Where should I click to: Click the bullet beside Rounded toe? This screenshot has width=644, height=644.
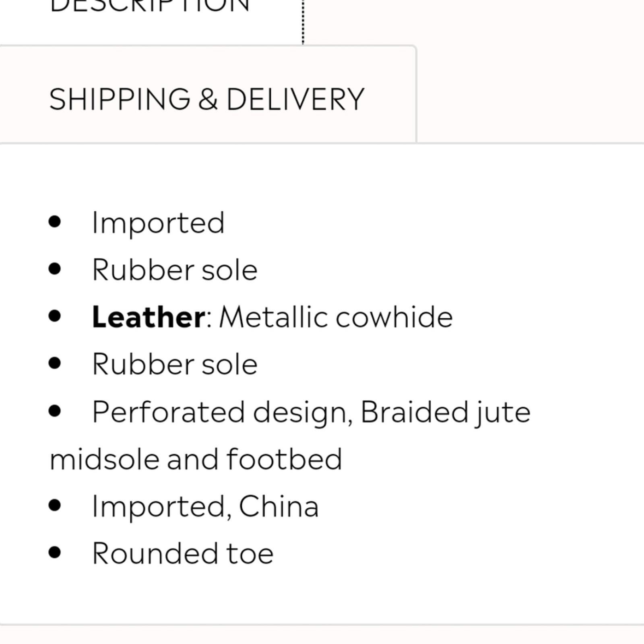coord(54,553)
